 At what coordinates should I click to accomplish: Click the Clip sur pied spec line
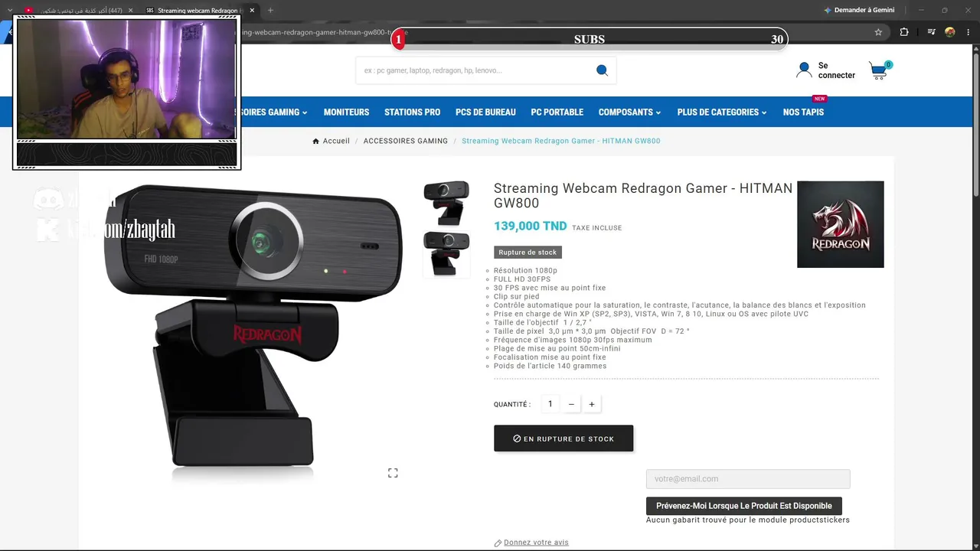[517, 296]
